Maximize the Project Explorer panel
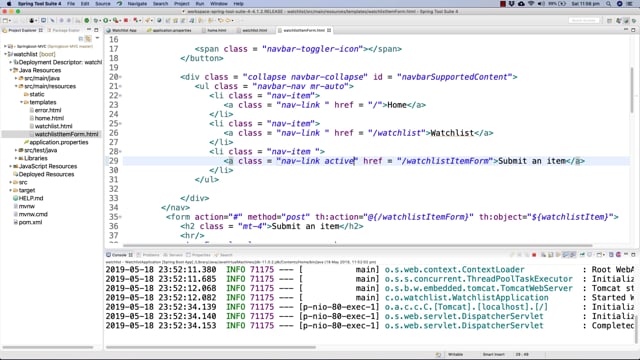 click(x=96, y=30)
